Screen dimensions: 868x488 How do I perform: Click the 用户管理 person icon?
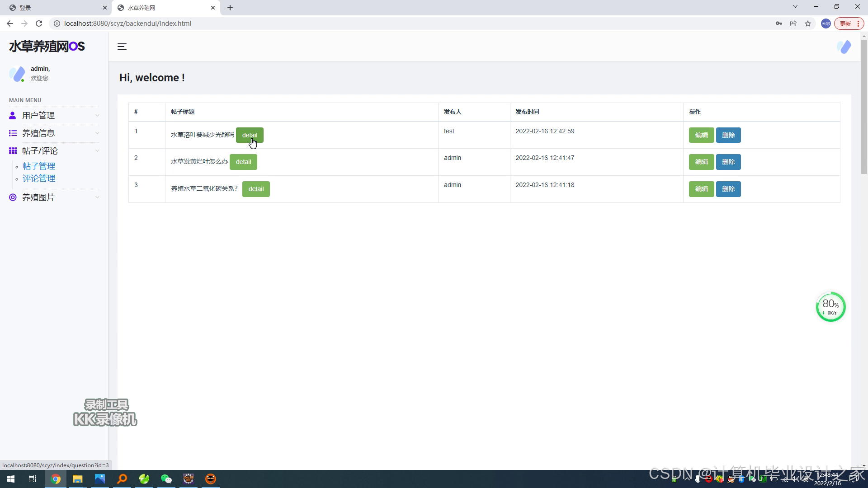[13, 116]
